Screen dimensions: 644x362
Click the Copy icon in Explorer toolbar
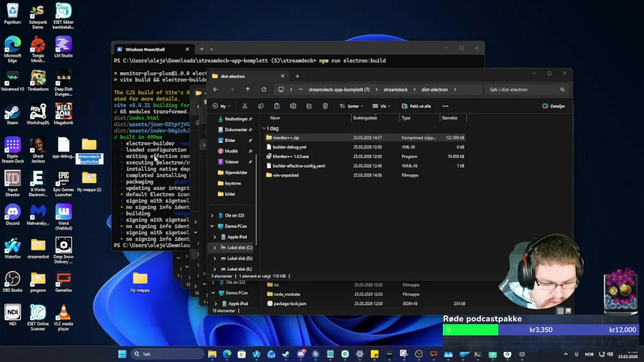tap(261, 106)
